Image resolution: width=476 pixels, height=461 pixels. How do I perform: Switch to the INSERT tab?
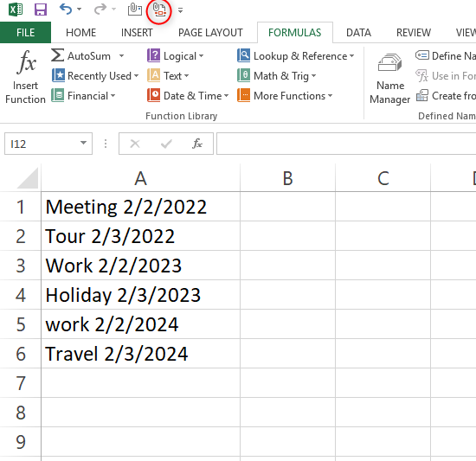(137, 33)
